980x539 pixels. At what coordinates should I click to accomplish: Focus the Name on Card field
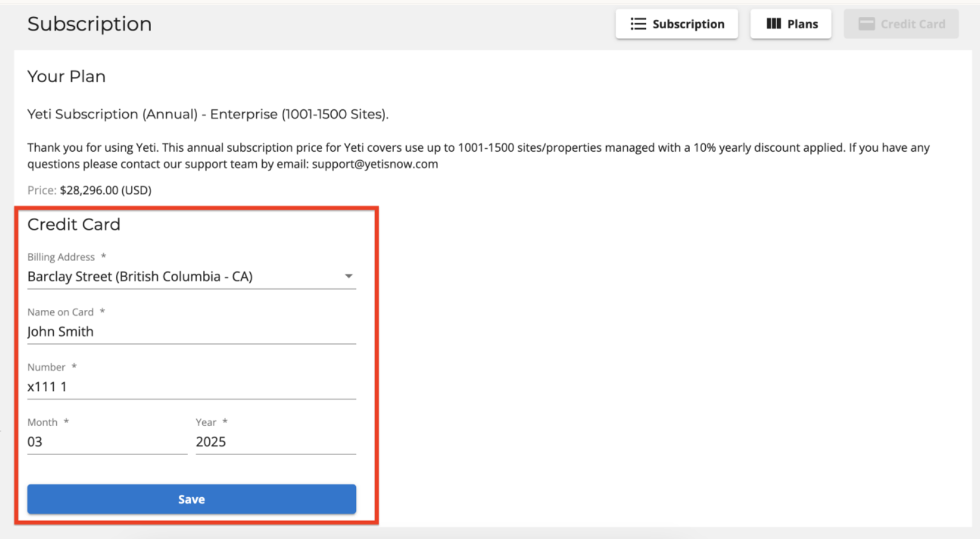point(192,332)
